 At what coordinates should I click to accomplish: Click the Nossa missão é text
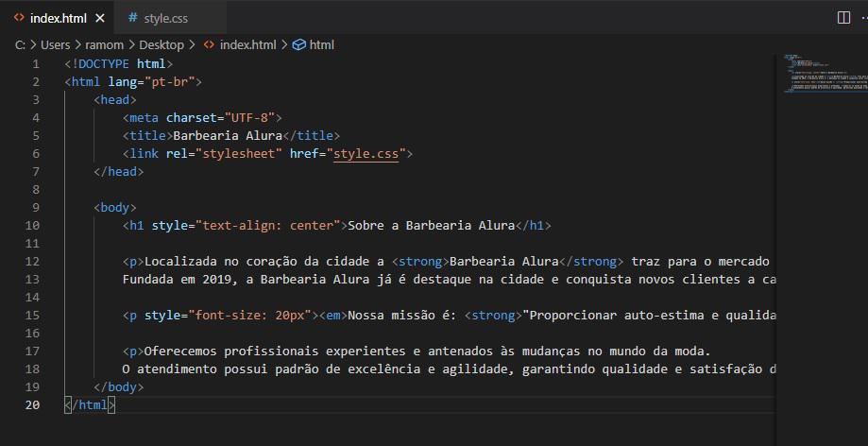[x=402, y=316]
